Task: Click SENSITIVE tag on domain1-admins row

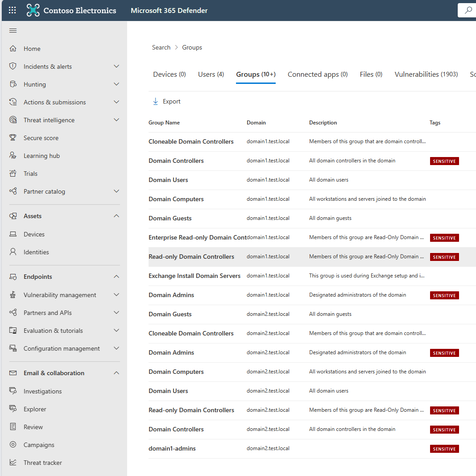Action: (444, 449)
